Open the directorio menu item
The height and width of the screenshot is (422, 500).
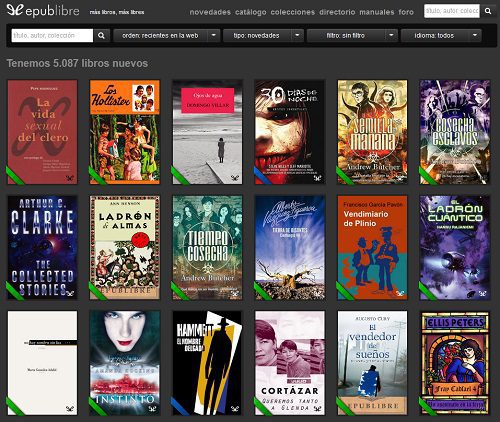click(337, 12)
